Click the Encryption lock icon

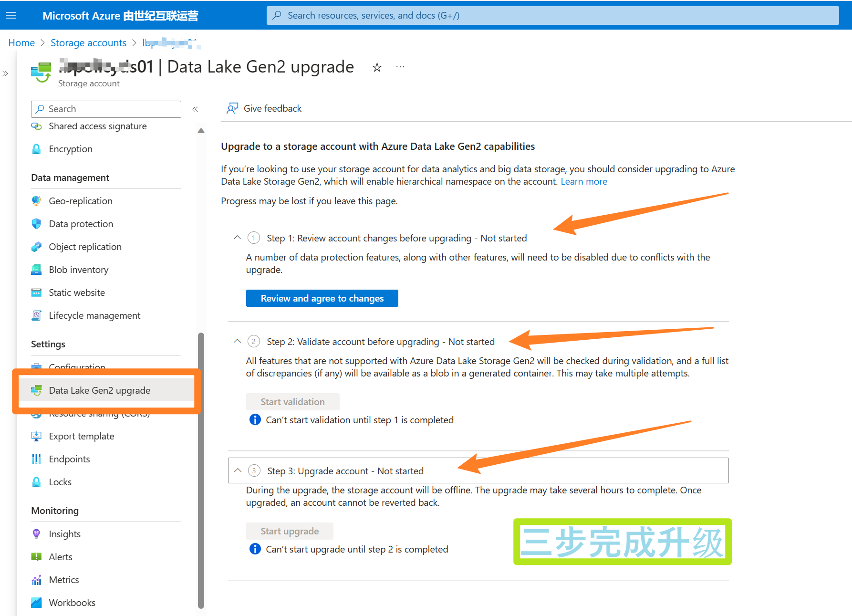click(36, 149)
